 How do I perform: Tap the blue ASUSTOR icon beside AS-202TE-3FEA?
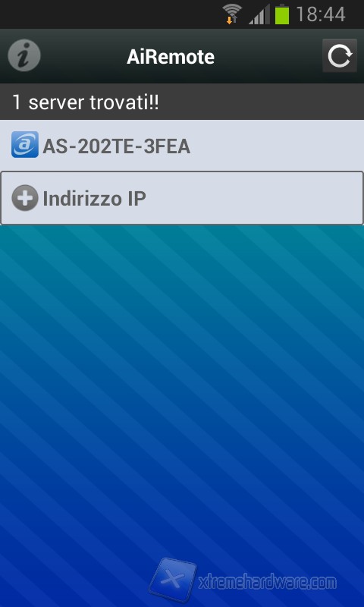coord(25,144)
